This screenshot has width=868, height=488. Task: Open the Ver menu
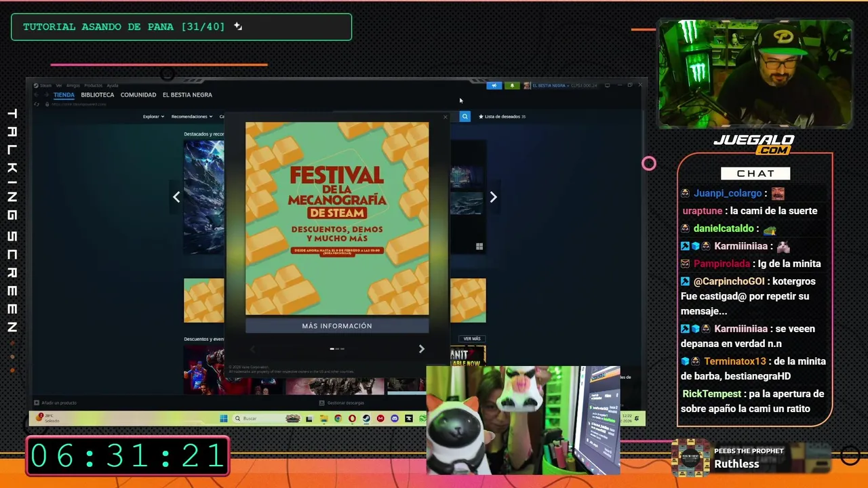point(59,85)
